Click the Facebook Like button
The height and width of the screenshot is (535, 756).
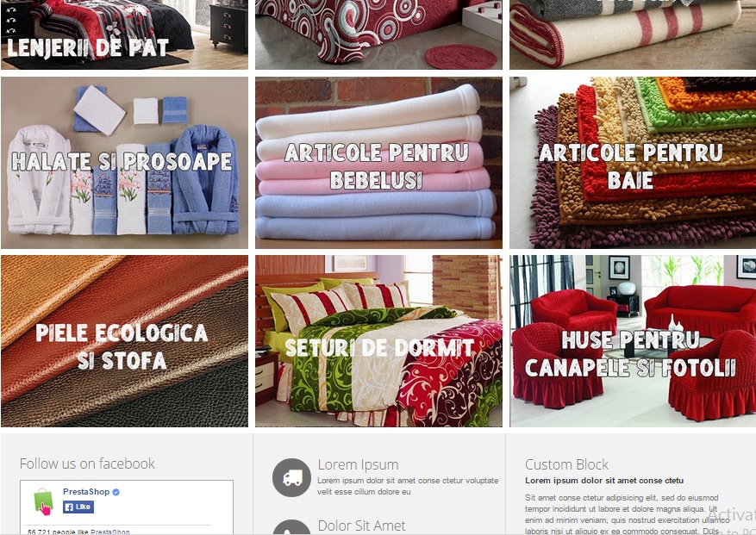coord(78,507)
